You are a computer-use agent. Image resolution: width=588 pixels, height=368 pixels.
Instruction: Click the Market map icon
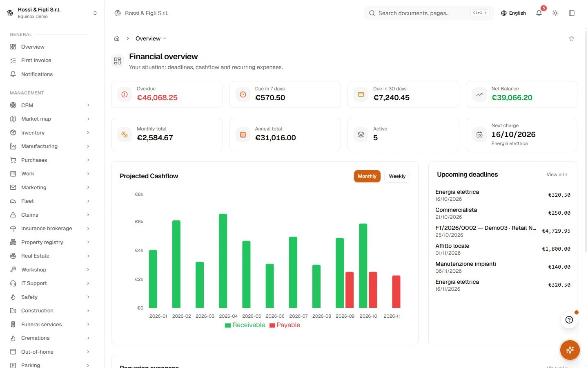13,119
